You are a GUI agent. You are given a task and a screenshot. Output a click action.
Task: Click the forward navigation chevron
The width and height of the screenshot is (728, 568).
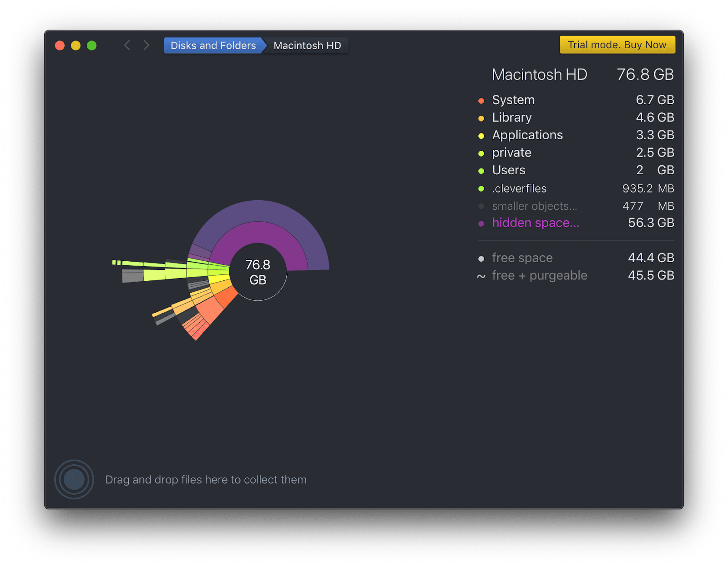(146, 45)
